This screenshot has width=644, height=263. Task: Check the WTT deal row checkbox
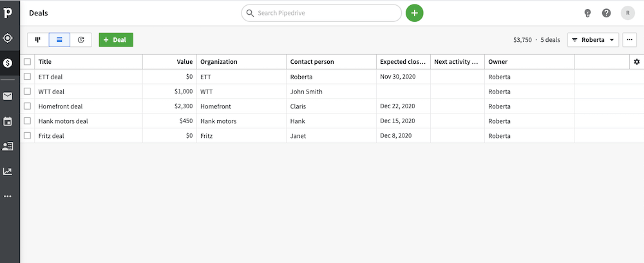(x=27, y=92)
